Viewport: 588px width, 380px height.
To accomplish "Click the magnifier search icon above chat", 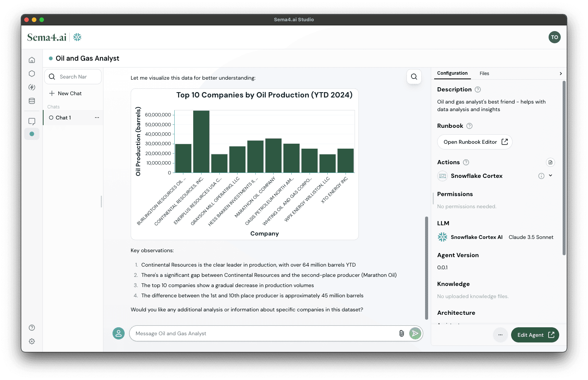I will [414, 77].
